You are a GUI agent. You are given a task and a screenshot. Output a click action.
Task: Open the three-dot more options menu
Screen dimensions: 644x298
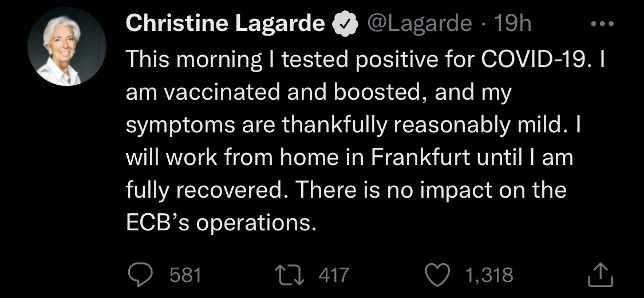[x=602, y=24]
